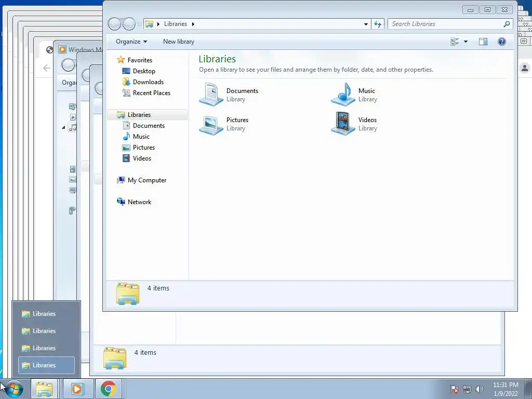Select the highlighted fourth Libraries entry
Screen dimensions: 532x399
point(46,365)
